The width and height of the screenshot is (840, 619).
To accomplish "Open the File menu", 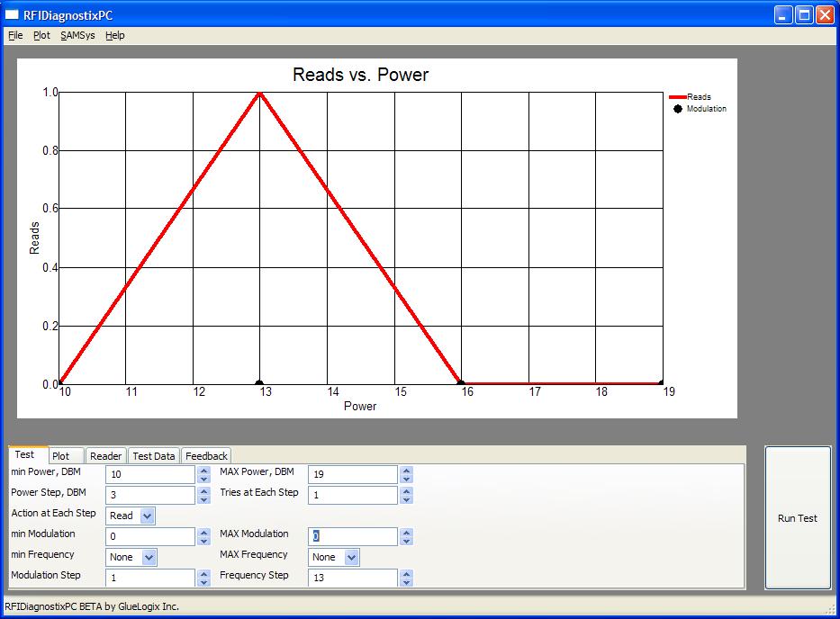I will tap(15, 35).
